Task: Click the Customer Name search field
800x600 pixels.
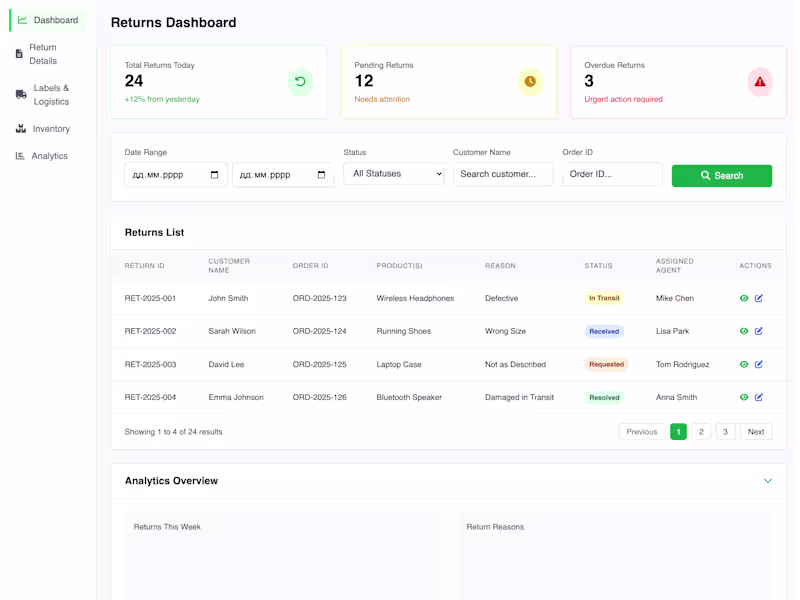Action: tap(504, 173)
